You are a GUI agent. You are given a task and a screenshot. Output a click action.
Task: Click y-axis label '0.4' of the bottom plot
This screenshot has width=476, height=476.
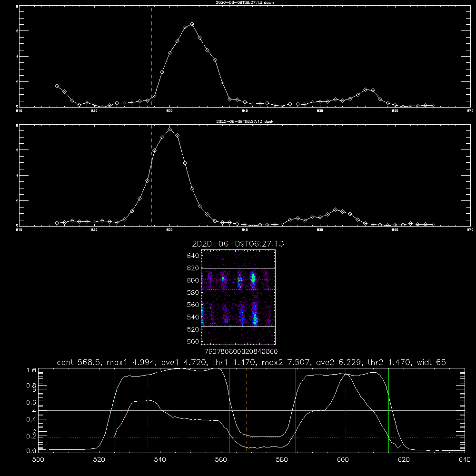pos(31,419)
